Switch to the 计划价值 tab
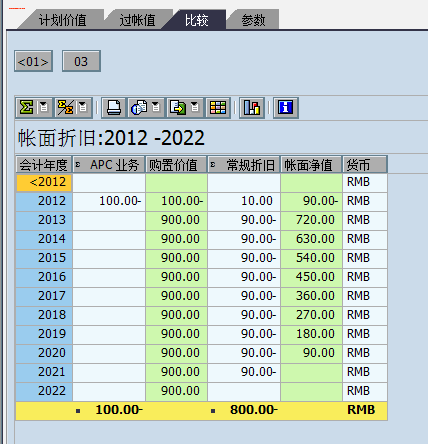This screenshot has height=444, width=428. (x=62, y=20)
